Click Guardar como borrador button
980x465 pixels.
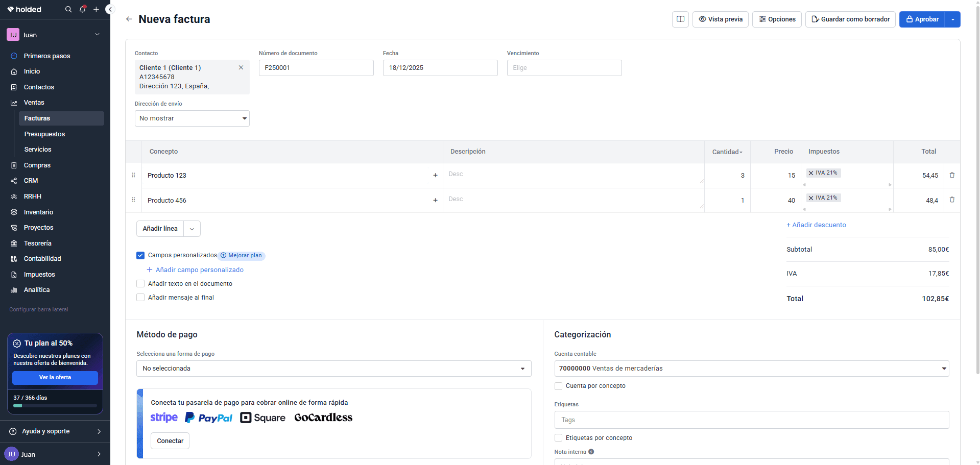coord(850,19)
